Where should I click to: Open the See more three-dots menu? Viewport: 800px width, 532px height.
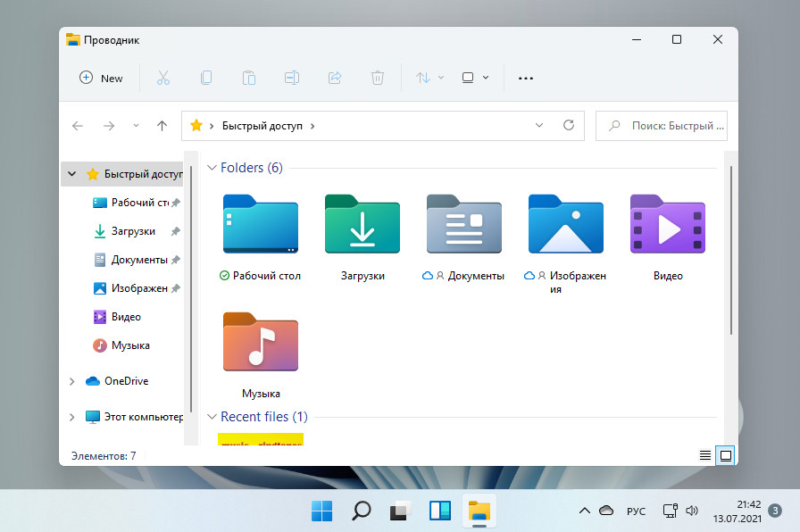point(526,78)
